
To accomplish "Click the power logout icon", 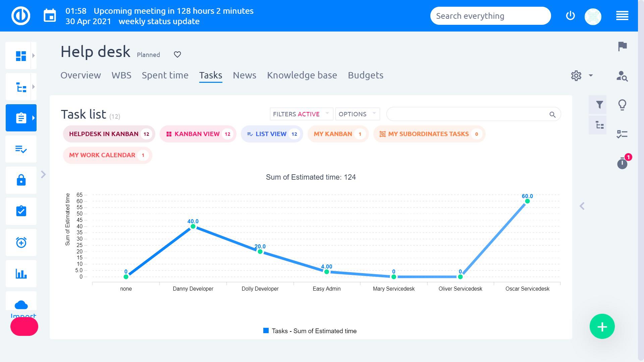I will (x=570, y=16).
